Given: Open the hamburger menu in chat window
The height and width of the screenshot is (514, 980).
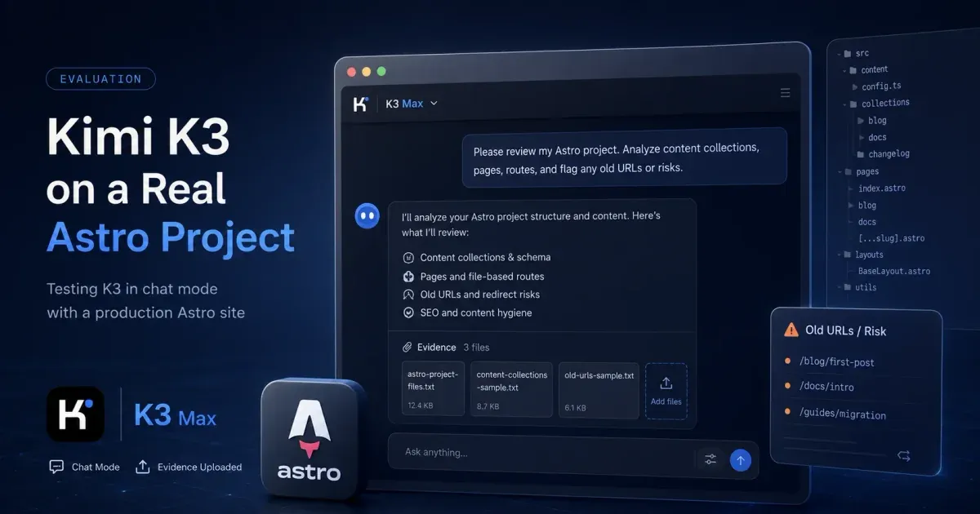Looking at the screenshot, I should [786, 93].
